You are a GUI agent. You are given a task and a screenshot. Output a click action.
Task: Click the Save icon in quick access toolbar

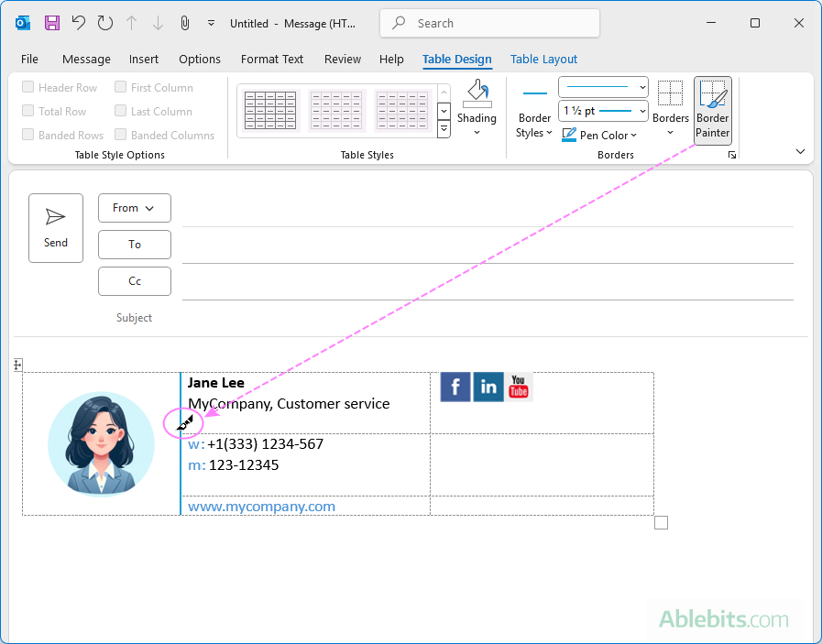pyautogui.click(x=52, y=23)
